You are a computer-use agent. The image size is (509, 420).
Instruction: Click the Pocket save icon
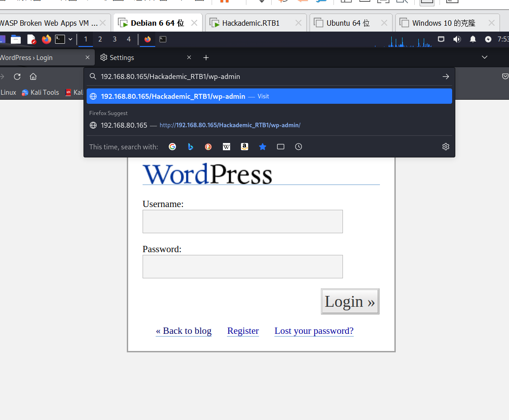coord(505,76)
